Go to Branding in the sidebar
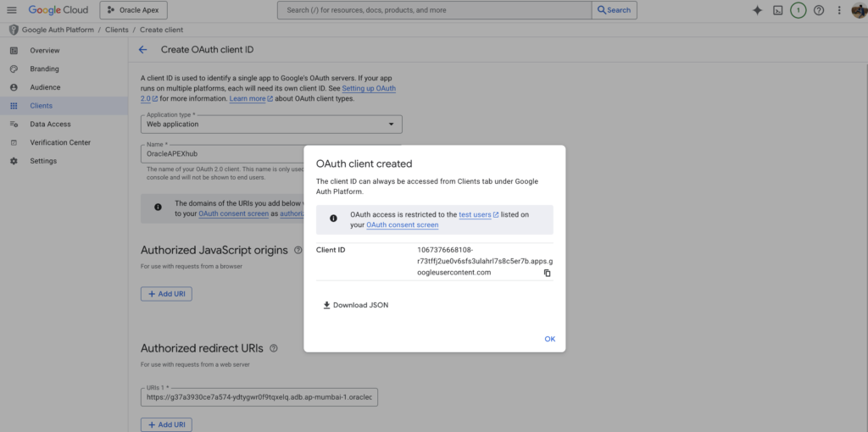 tap(44, 69)
